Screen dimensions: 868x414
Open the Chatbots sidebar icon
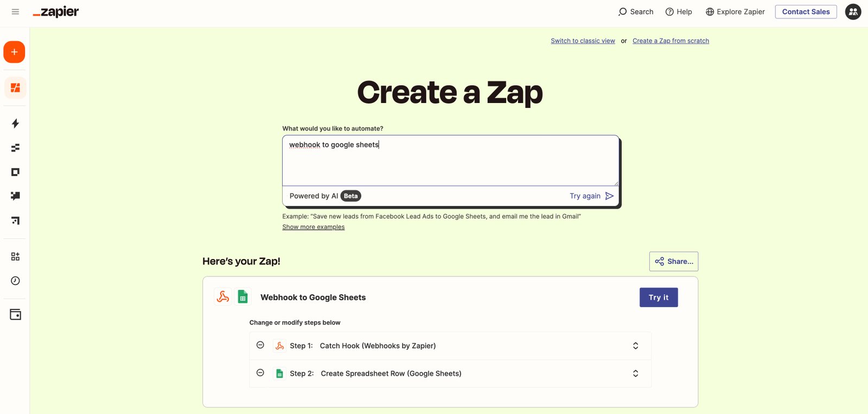coord(15,196)
